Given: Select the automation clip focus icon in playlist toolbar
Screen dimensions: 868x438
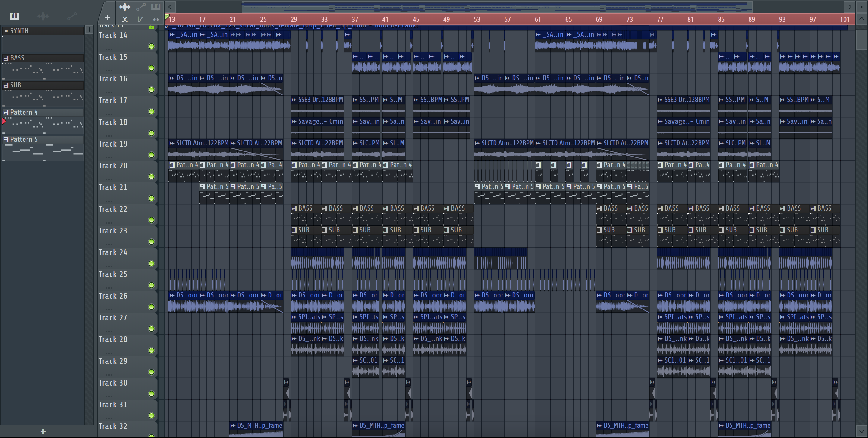Looking at the screenshot, I should point(141,7).
